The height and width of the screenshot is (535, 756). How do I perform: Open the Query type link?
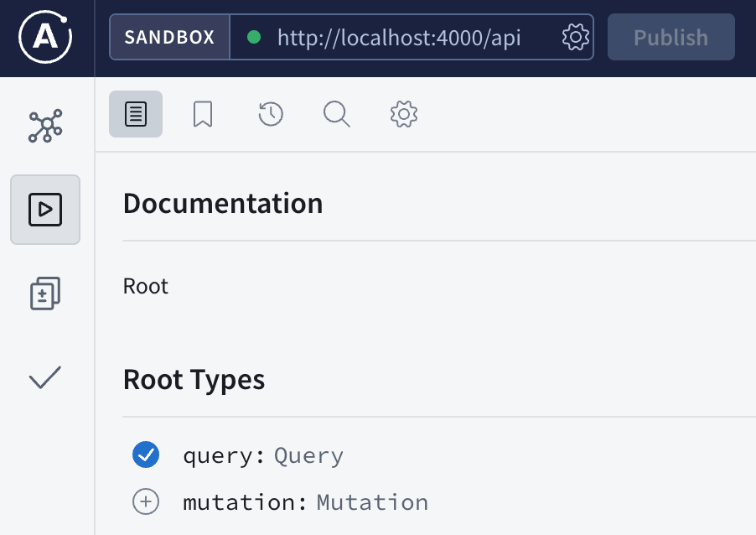[308, 456]
